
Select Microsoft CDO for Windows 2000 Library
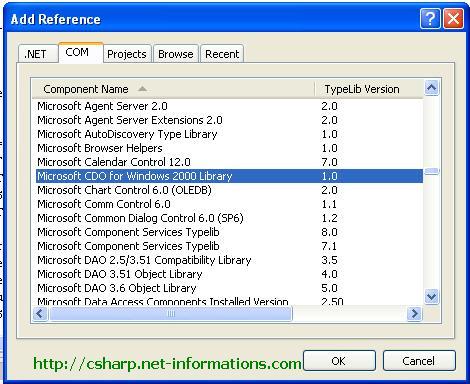point(229,176)
